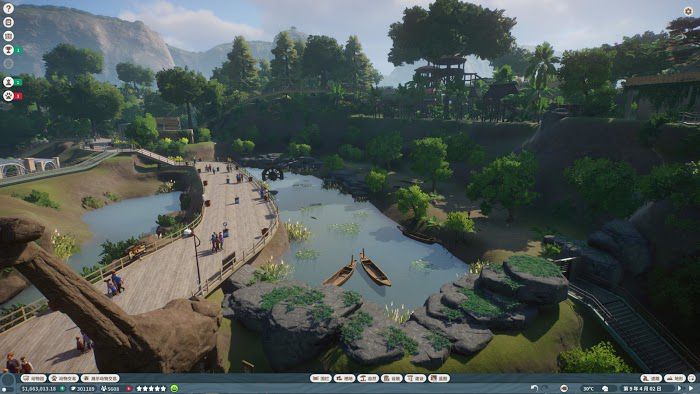Viewport: 700px width, 394px height.
Task: Click the five-star zoo rating
Action: coord(151,389)
